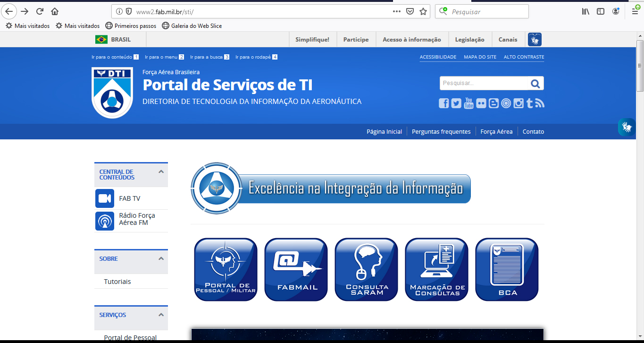644x343 pixels.
Task: Open the Primeiros passos bookmark
Action: 131,26
